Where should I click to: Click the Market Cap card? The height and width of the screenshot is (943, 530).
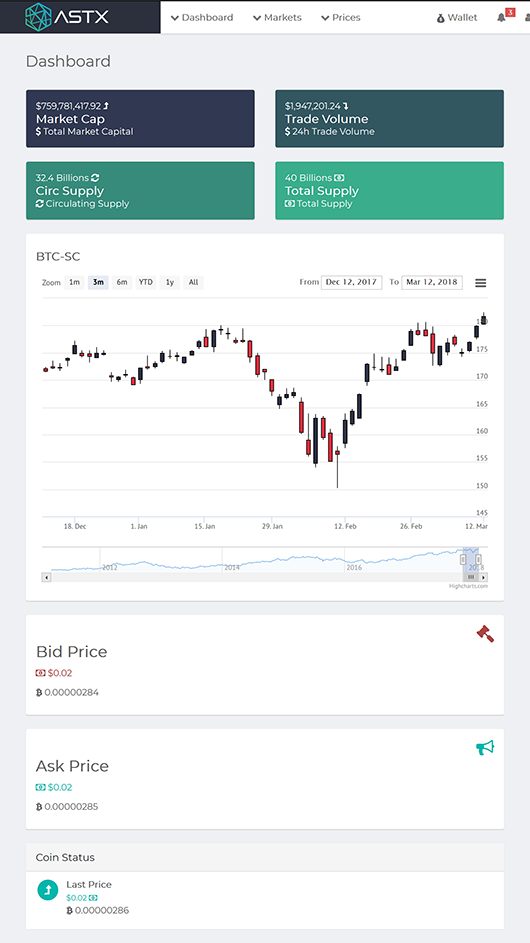pyautogui.click(x=140, y=118)
